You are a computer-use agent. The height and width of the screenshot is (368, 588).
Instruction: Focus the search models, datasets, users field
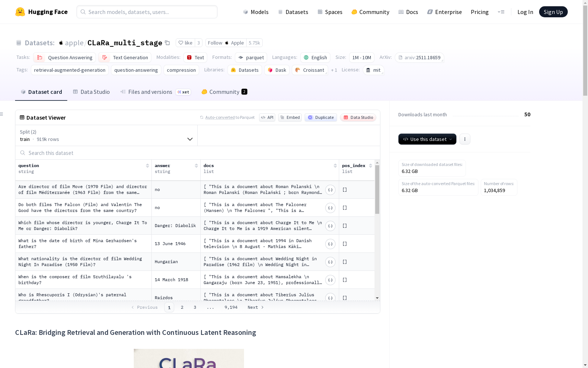147,12
